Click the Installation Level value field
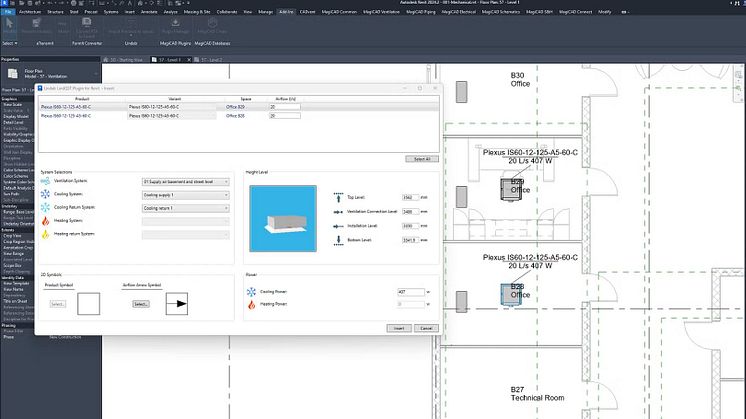The height and width of the screenshot is (419, 746). coord(410,226)
